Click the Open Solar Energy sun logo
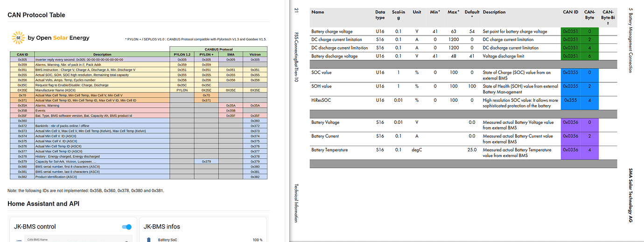This screenshot has height=242, width=644. [x=18, y=38]
